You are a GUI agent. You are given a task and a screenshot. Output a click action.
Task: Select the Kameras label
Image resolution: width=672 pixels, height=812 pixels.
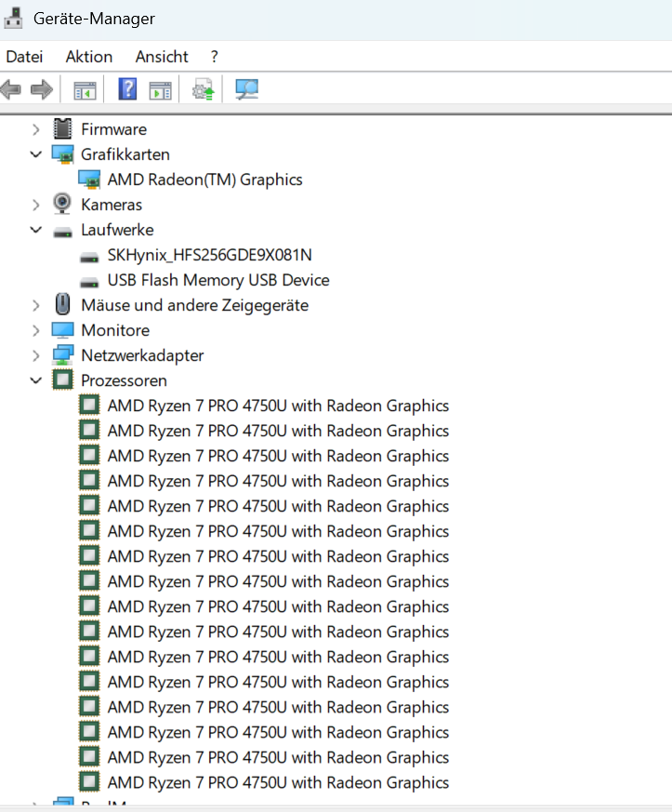(x=112, y=205)
